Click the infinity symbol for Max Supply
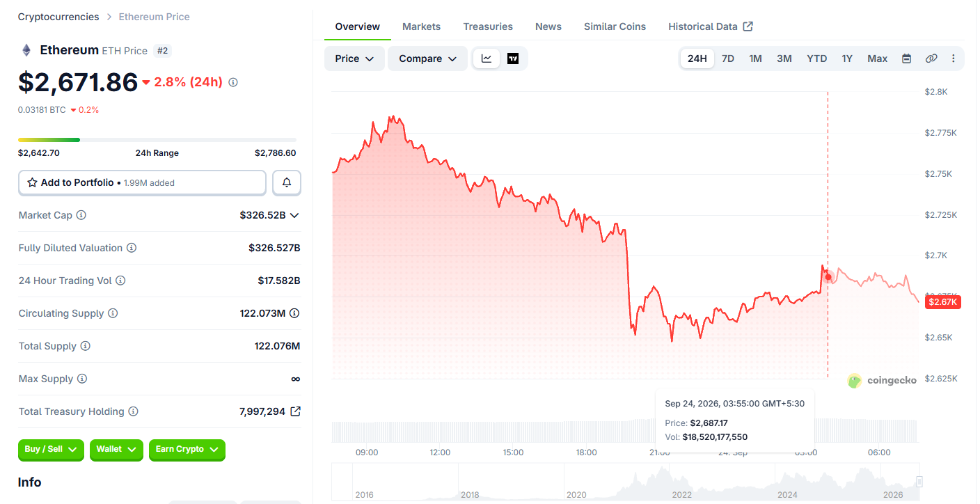The image size is (980, 504). (x=296, y=379)
